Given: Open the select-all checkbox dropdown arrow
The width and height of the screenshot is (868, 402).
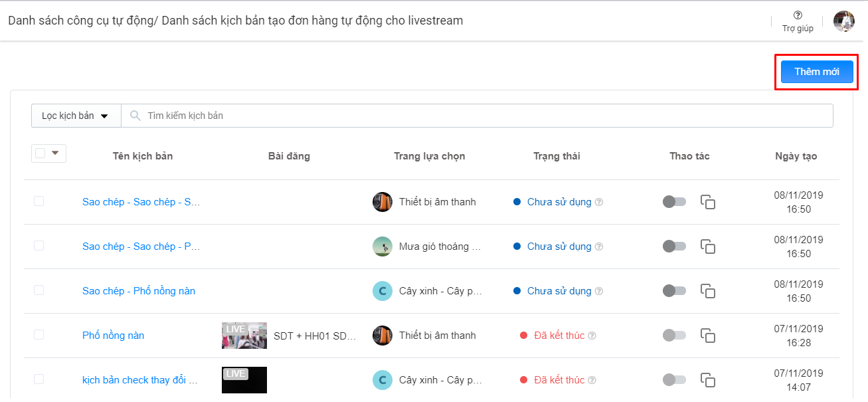Looking at the screenshot, I should (55, 153).
